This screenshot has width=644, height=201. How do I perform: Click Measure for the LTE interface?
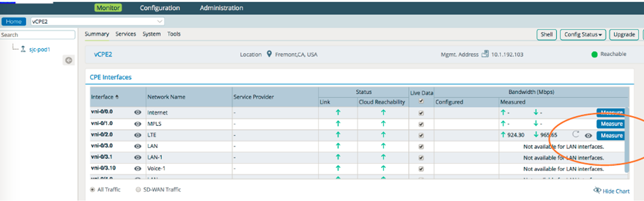[611, 135]
